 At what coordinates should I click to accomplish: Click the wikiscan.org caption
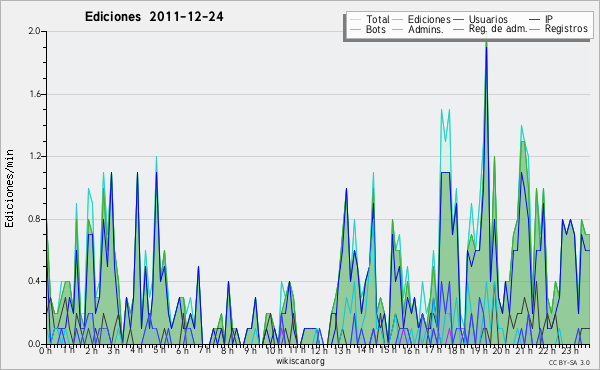[300, 361]
